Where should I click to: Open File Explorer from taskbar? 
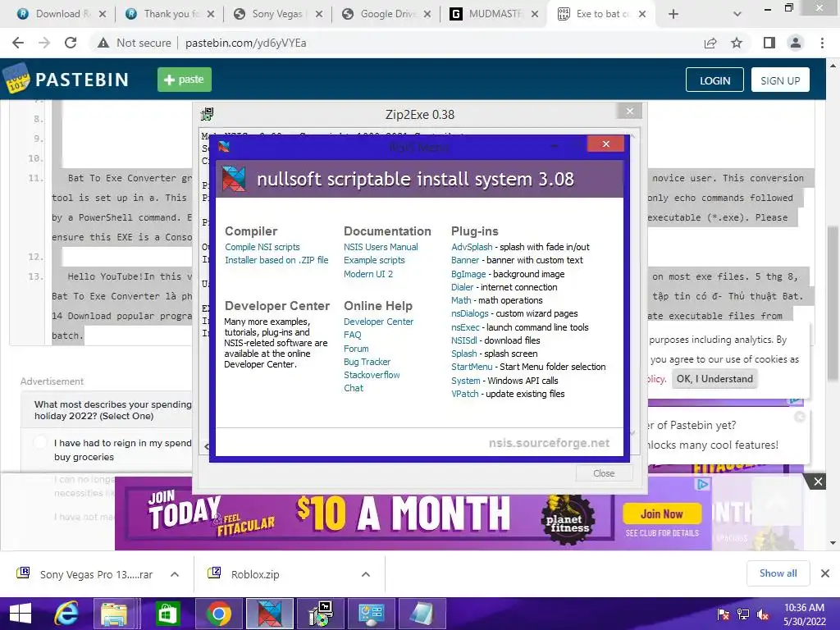tap(114, 614)
